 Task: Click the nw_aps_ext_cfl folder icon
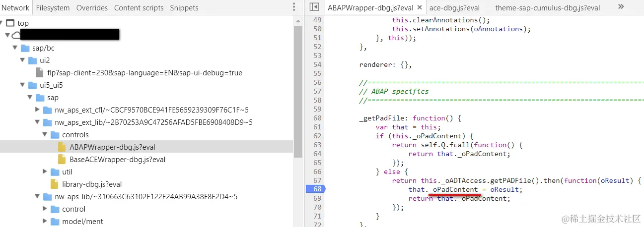[48, 110]
